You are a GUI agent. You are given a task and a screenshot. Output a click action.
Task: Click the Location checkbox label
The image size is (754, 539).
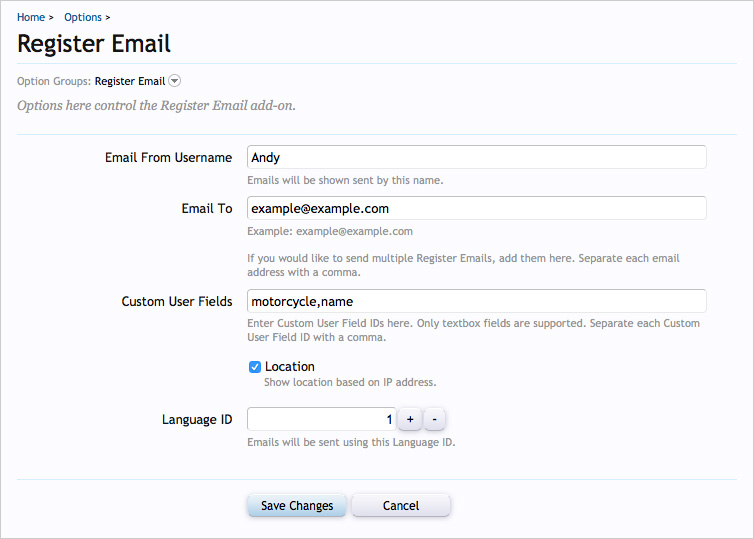289,366
